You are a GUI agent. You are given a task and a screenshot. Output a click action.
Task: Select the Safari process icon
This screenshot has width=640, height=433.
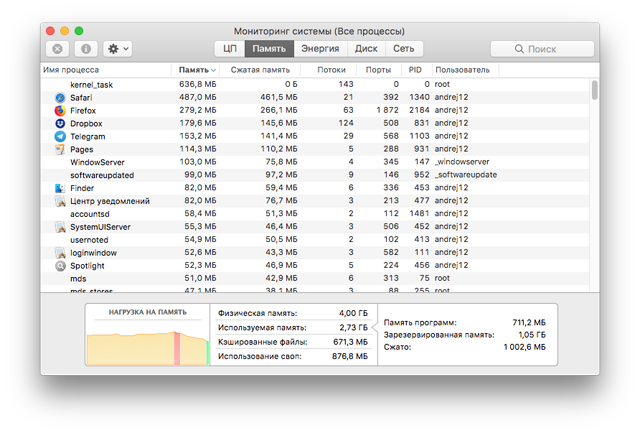(60, 98)
